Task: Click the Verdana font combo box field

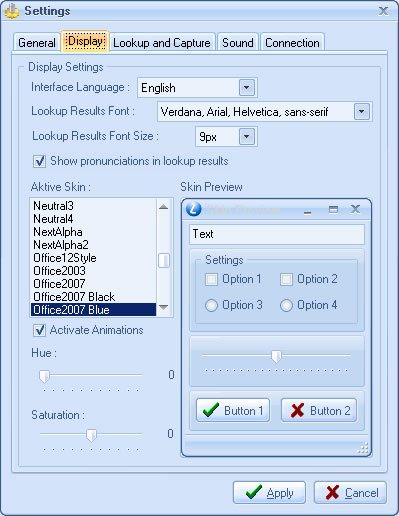Action: tap(265, 111)
